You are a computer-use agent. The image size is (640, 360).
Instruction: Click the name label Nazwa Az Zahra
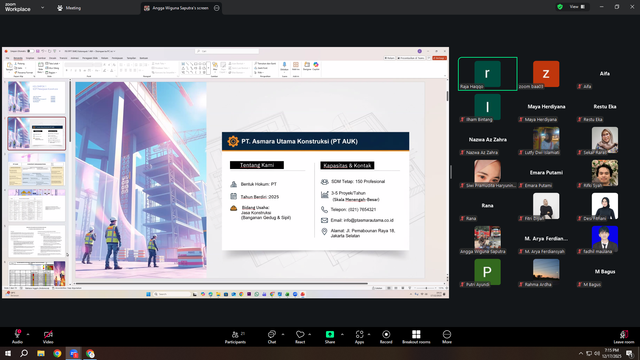point(488,140)
